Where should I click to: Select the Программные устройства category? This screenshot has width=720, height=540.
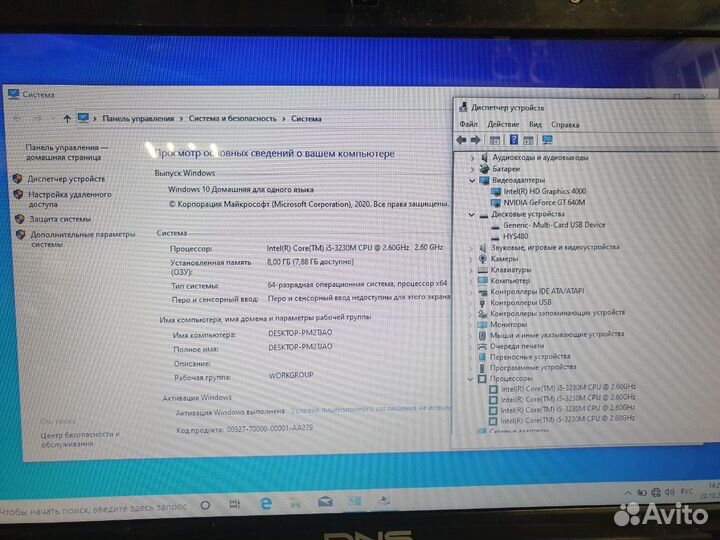(533, 367)
